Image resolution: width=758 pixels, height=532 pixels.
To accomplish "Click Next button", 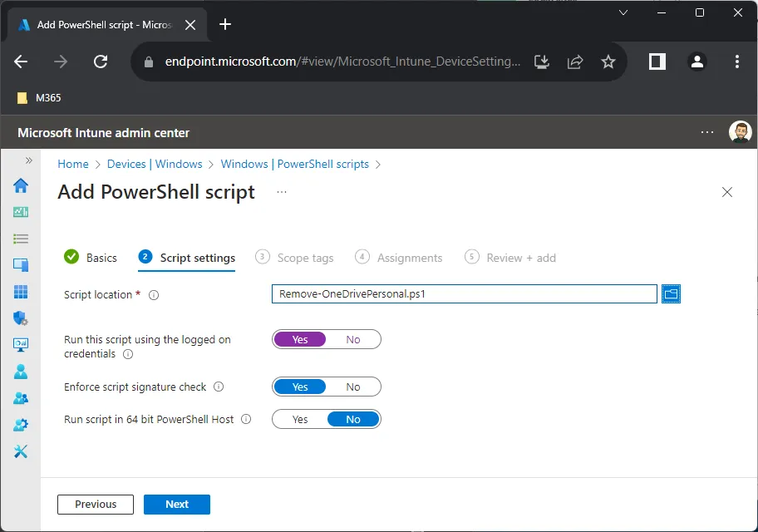I will pos(177,505).
